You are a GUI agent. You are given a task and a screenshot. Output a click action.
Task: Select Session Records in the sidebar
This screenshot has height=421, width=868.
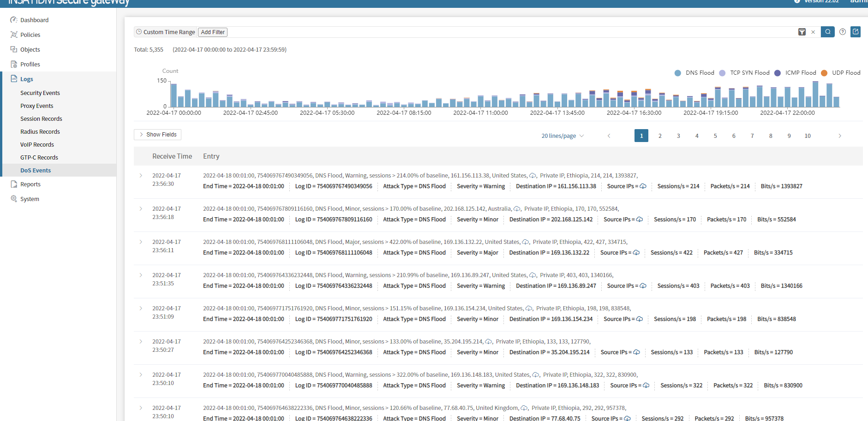[x=41, y=119]
